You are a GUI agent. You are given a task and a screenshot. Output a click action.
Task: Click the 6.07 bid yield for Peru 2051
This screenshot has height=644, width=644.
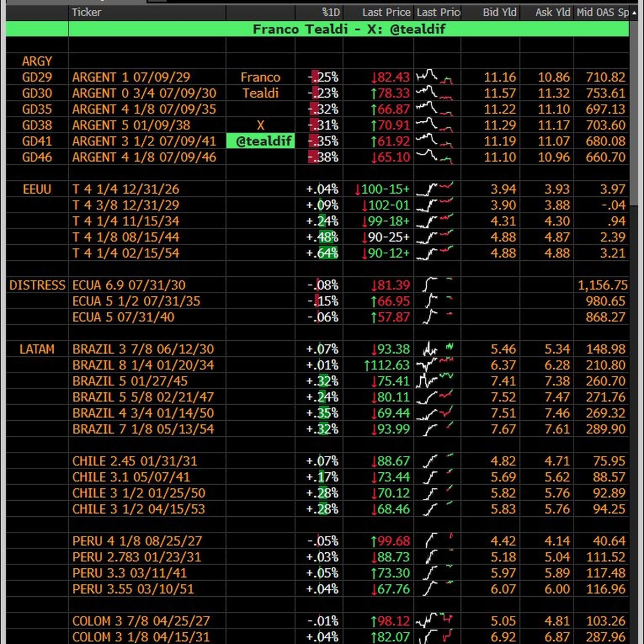[503, 589]
